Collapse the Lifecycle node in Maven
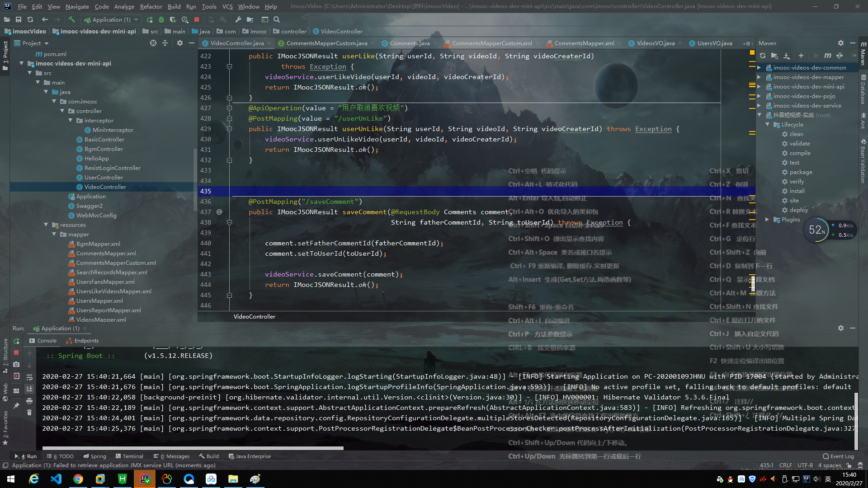The width and height of the screenshot is (868, 488). tap(767, 124)
